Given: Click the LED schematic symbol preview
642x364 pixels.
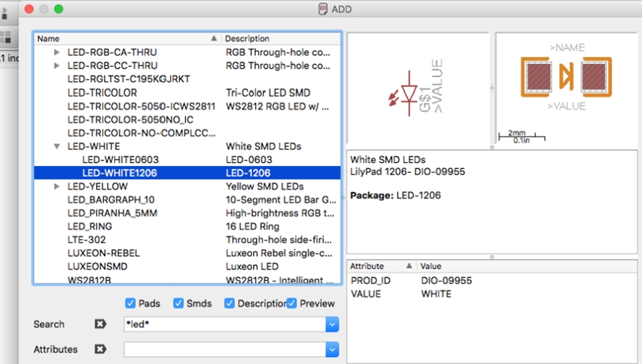Looking at the screenshot, I should click(x=418, y=88).
